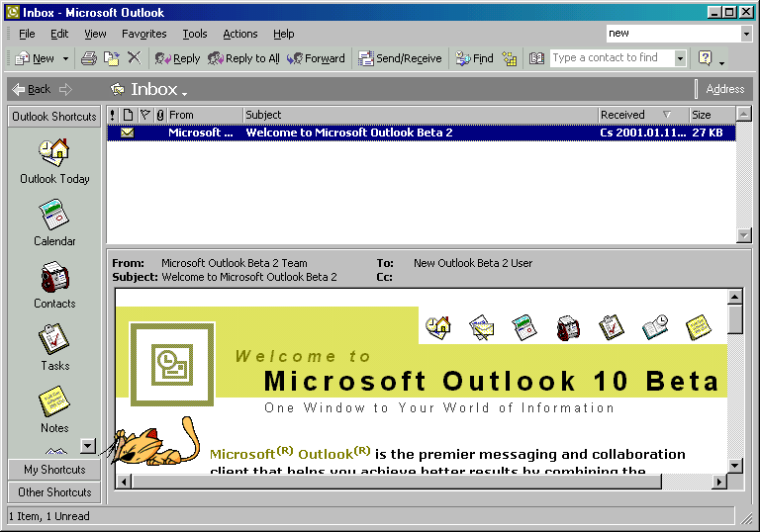Click preview pane vertical scrollbar thumb
Viewport: 760px width, 532px height.
click(735, 319)
